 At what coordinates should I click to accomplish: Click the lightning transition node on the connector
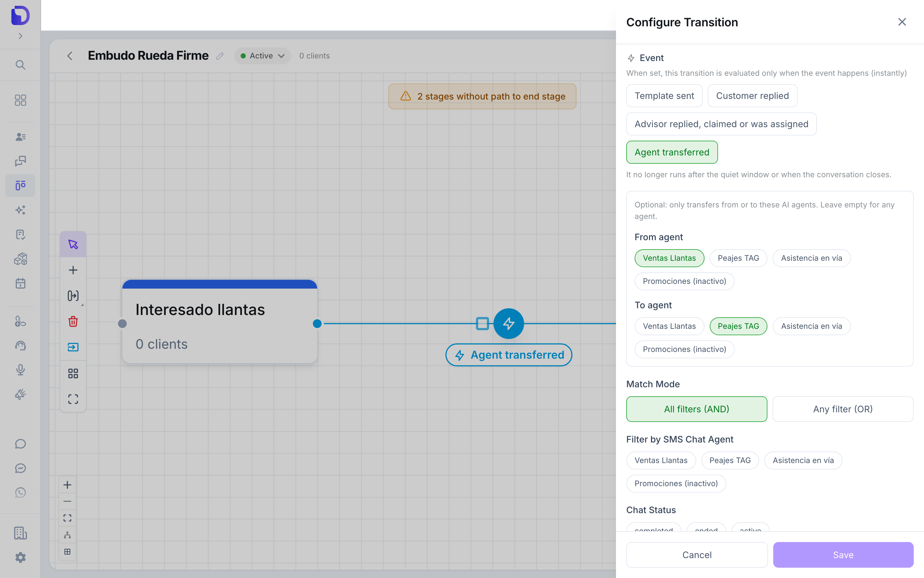pos(509,323)
